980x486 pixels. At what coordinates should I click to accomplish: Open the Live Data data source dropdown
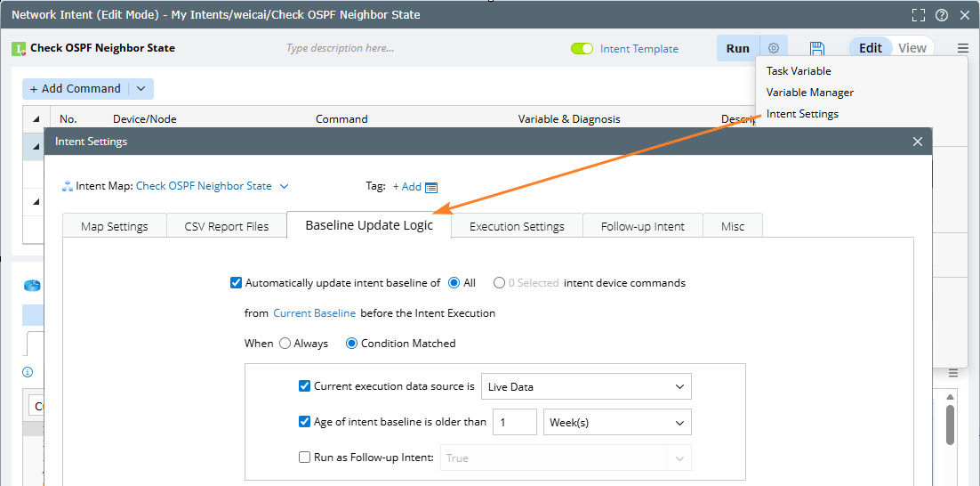(x=586, y=386)
